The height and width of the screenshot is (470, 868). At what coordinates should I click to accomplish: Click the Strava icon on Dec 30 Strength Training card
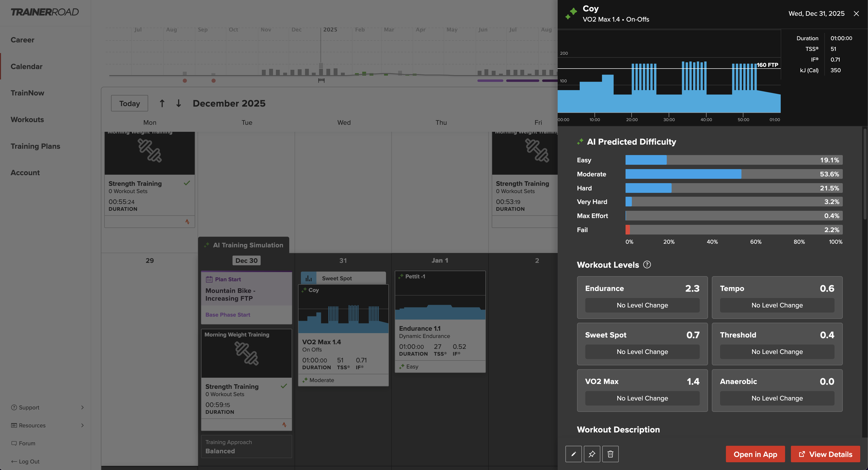coord(284,425)
